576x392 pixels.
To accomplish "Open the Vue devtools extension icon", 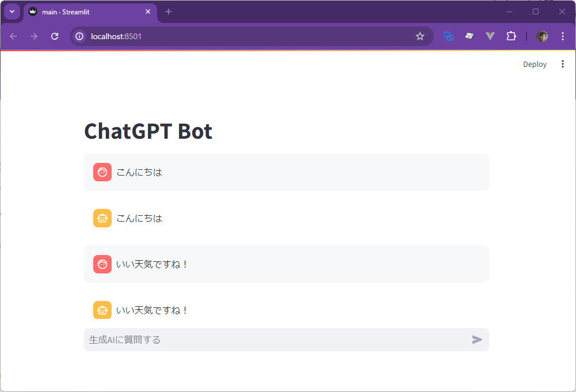I will [490, 36].
